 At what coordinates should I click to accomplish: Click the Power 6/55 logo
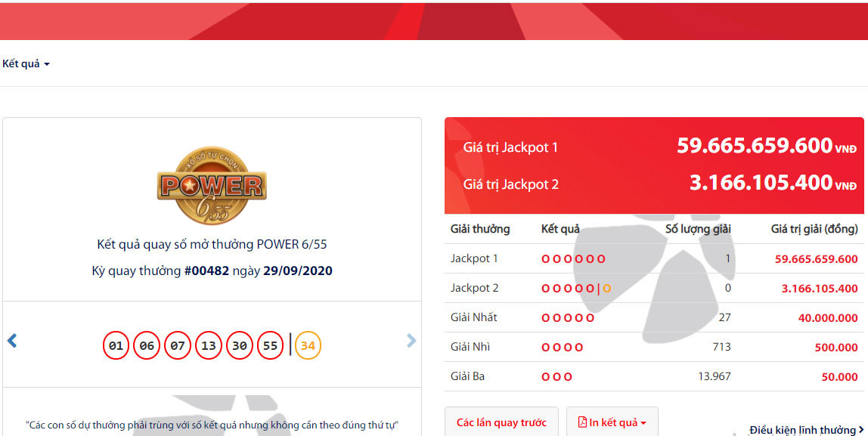[212, 185]
